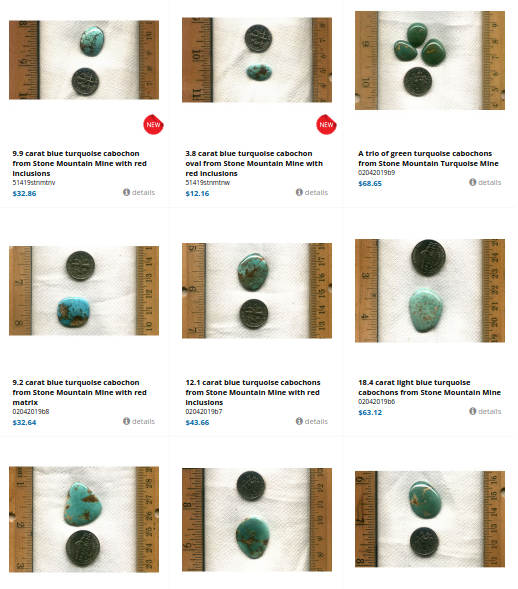518x589 pixels.
Task: Click the NEW badge on the 9.9 carat item
Action: pyautogui.click(x=153, y=124)
